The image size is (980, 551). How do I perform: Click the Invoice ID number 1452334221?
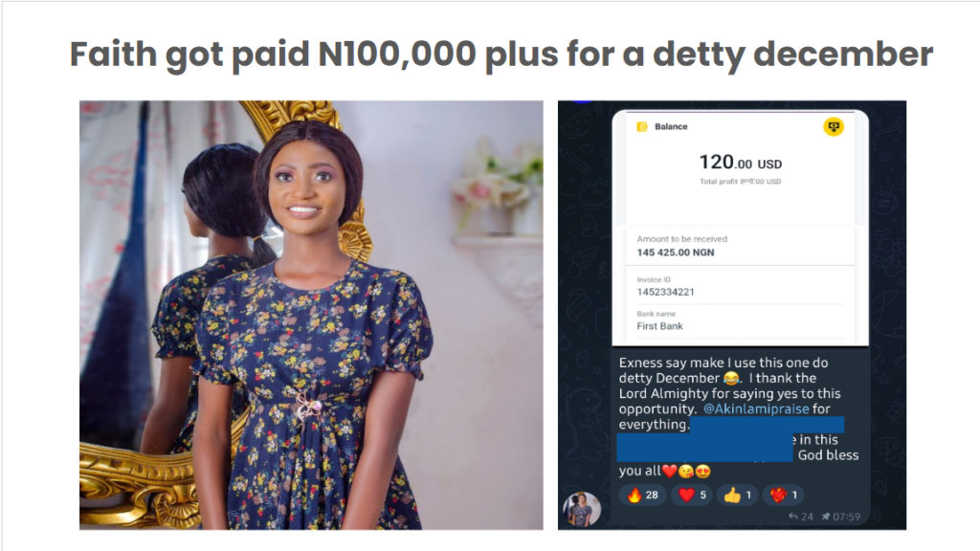667,292
